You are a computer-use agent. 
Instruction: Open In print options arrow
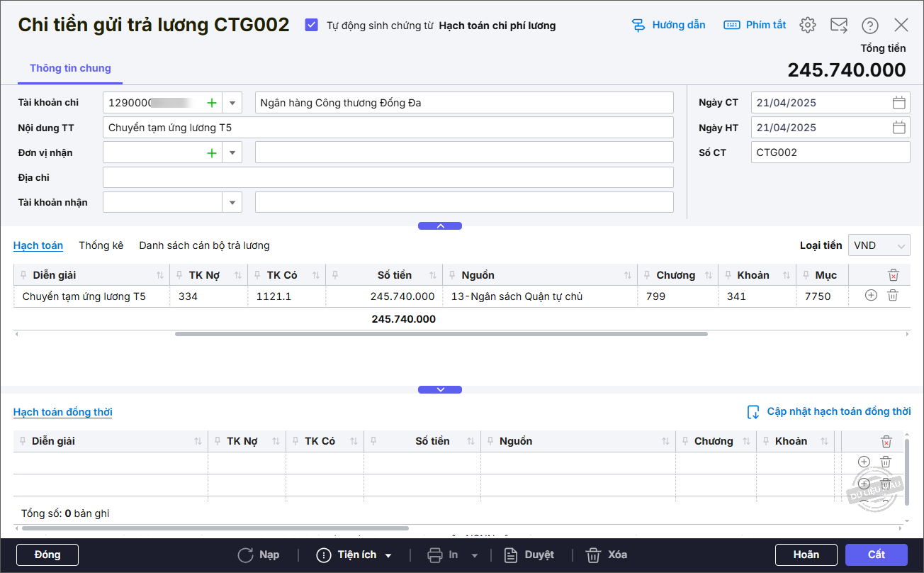pos(475,555)
